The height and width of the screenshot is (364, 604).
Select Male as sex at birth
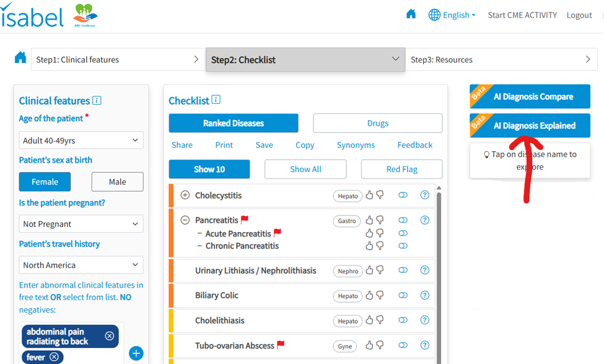[117, 182]
